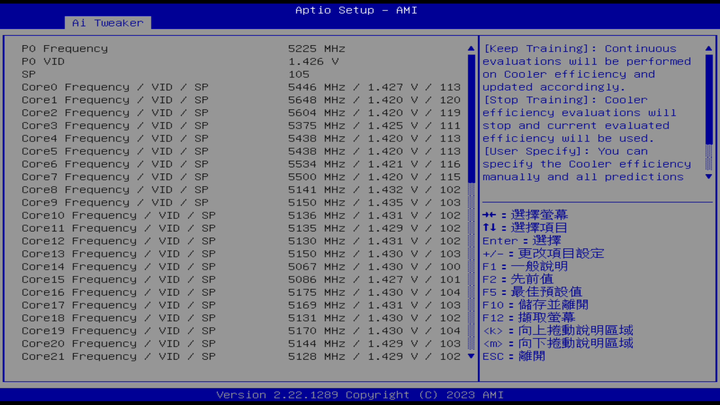The height and width of the screenshot is (405, 720).
Task: Select Core17 Frequency / VID / SP row
Action: [241, 305]
